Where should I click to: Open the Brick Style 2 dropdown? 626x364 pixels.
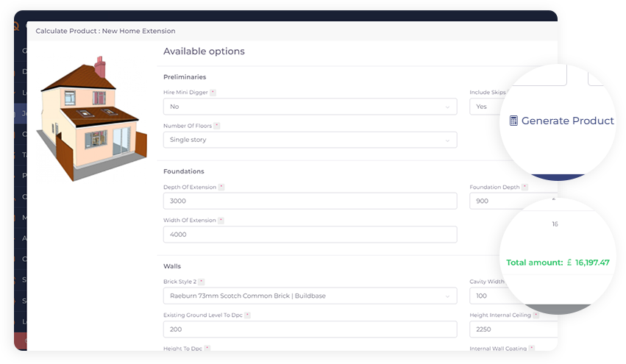(309, 296)
